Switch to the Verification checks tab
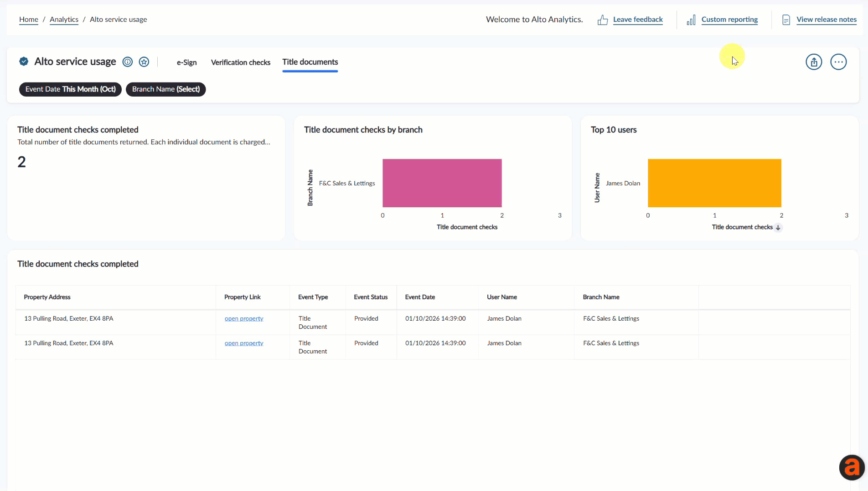868x491 pixels. pyautogui.click(x=241, y=62)
